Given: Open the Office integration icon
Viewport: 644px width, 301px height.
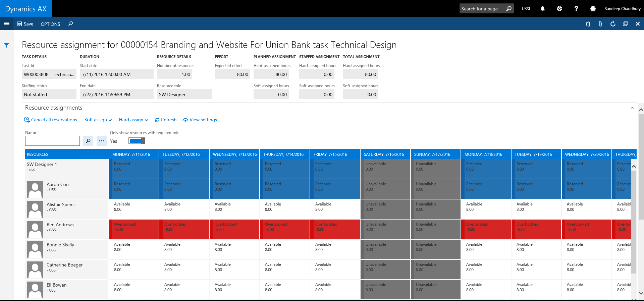Looking at the screenshot, I should coord(588,24).
